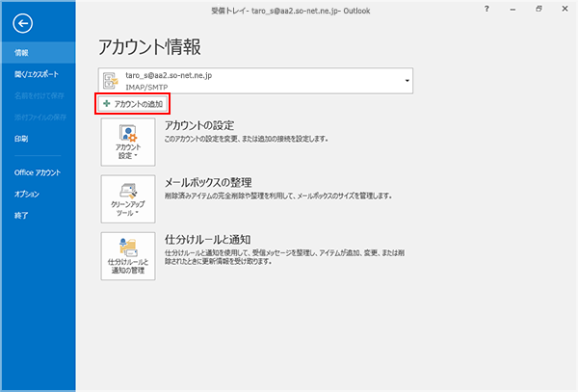Open the 開く/エクスポート page
578x392 pixels.
tap(35, 74)
